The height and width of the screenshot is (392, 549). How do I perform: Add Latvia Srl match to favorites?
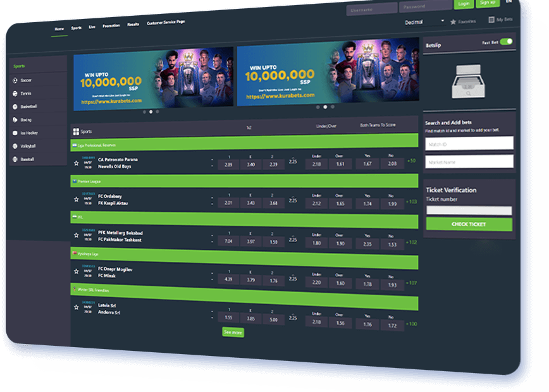[77, 307]
